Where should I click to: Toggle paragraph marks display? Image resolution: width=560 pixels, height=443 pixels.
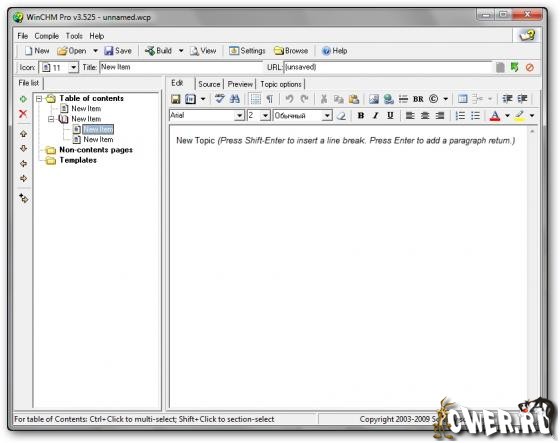pos(270,99)
